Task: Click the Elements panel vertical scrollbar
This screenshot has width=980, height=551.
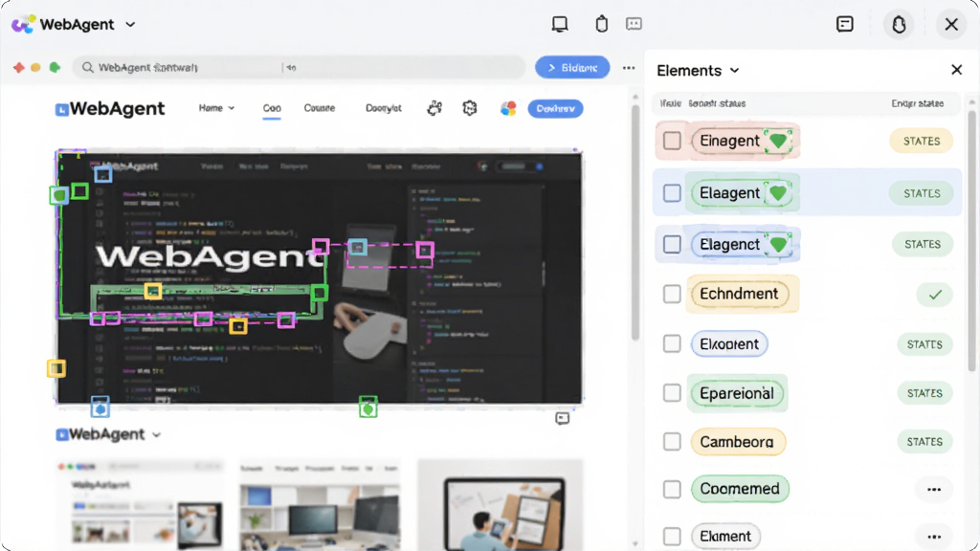Action: click(x=972, y=240)
